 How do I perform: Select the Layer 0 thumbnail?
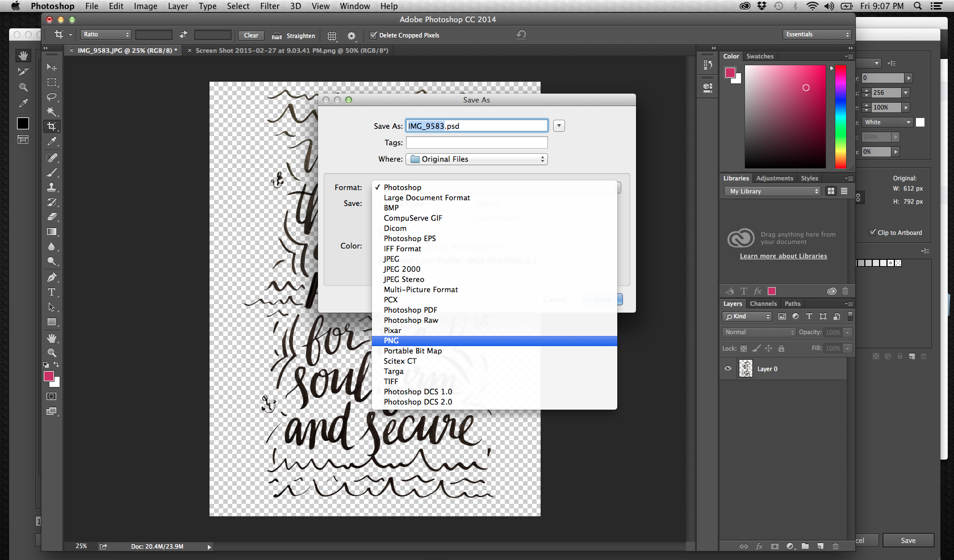(746, 369)
